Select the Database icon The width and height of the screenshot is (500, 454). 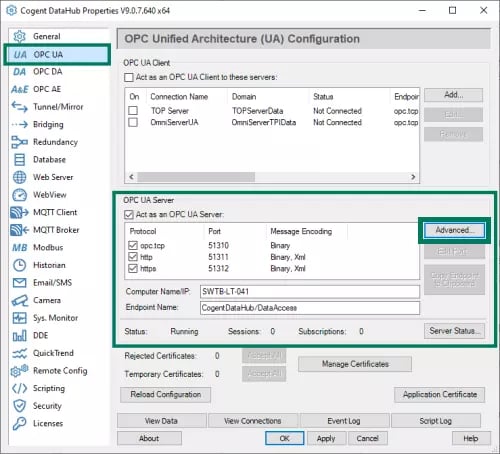point(19,160)
